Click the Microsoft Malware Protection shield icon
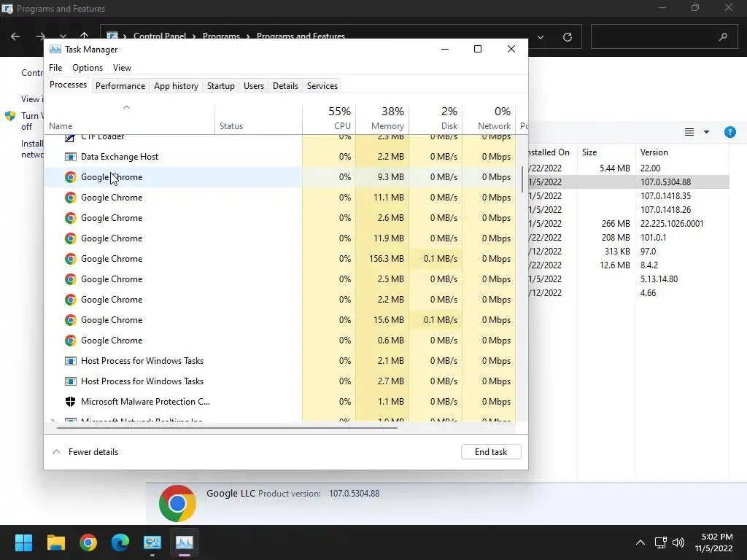747x560 pixels. [x=71, y=402]
